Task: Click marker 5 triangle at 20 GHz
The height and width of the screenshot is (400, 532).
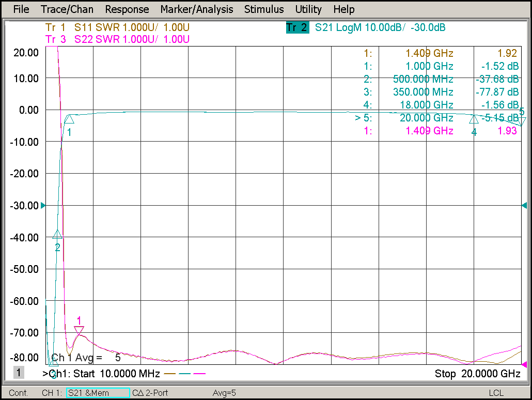Action: [522, 121]
